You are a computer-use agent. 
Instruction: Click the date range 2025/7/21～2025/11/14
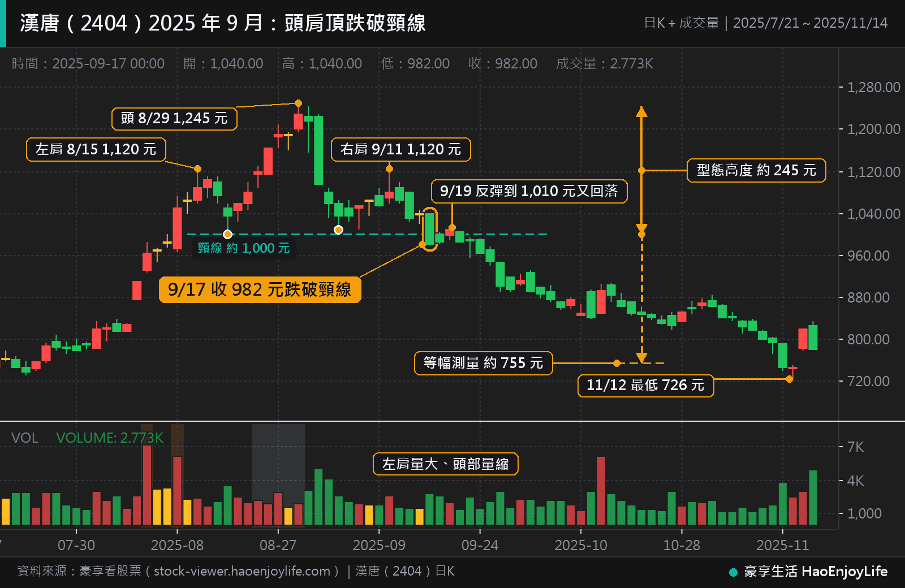[810, 23]
